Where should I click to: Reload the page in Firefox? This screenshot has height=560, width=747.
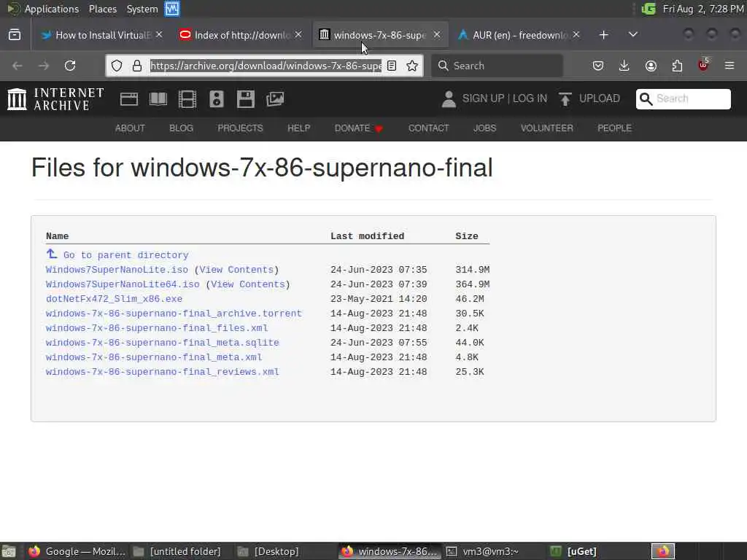click(x=70, y=66)
